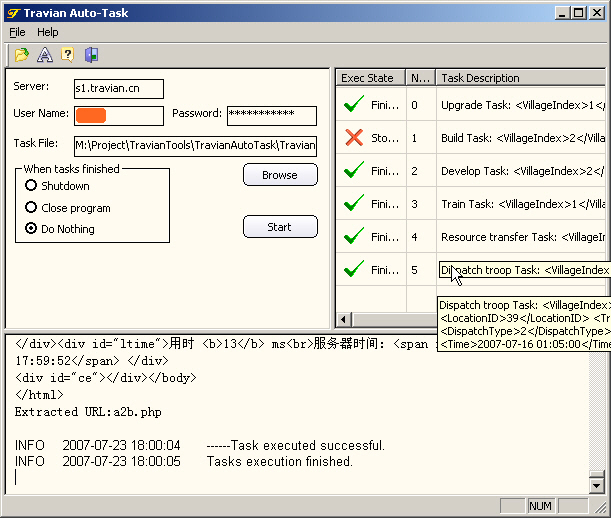Click the Start button
The height and width of the screenshot is (518, 611).
click(280, 226)
